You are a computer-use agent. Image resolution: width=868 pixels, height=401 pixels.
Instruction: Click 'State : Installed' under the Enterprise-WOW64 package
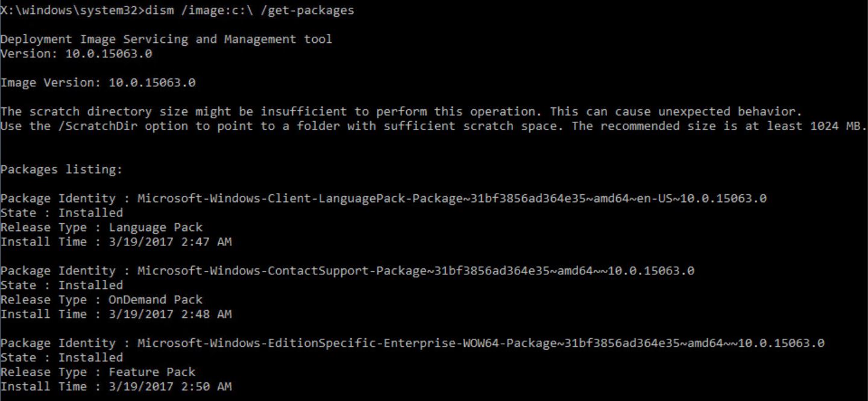click(x=61, y=358)
